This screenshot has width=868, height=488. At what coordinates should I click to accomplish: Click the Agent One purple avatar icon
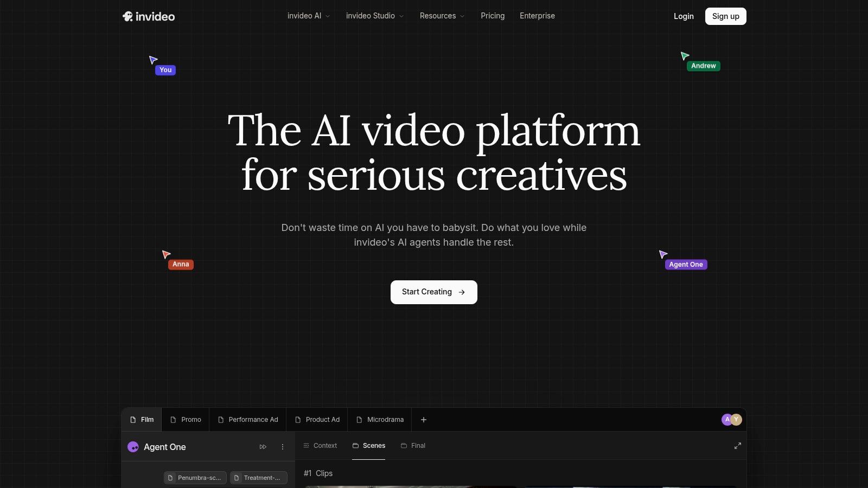point(133,447)
